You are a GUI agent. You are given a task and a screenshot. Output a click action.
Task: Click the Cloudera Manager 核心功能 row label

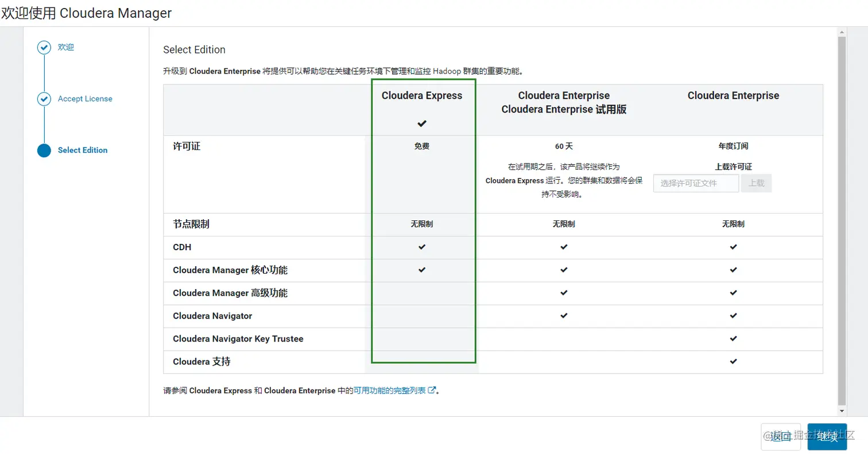(230, 270)
